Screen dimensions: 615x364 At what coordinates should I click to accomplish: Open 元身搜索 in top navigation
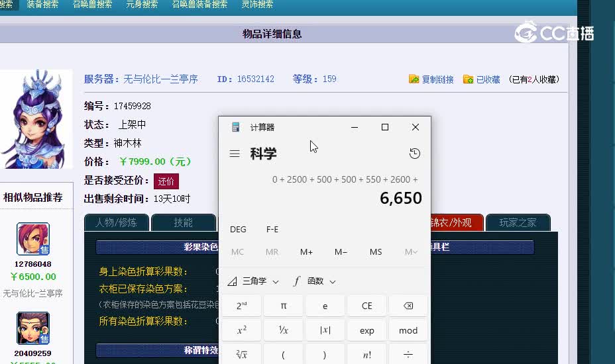click(x=142, y=5)
